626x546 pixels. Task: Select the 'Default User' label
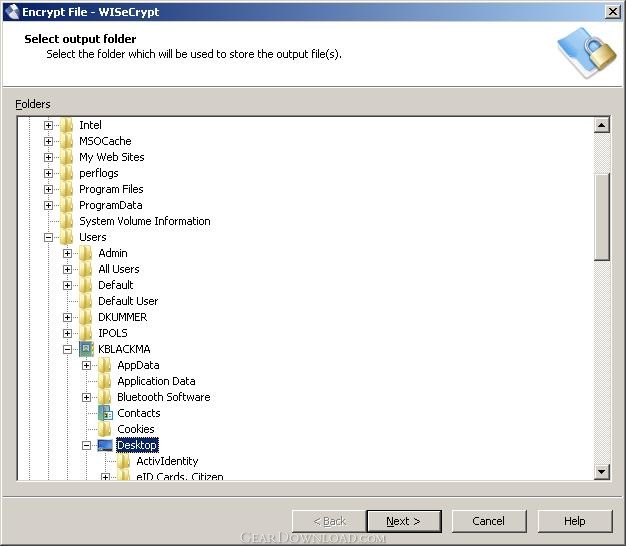(x=128, y=301)
